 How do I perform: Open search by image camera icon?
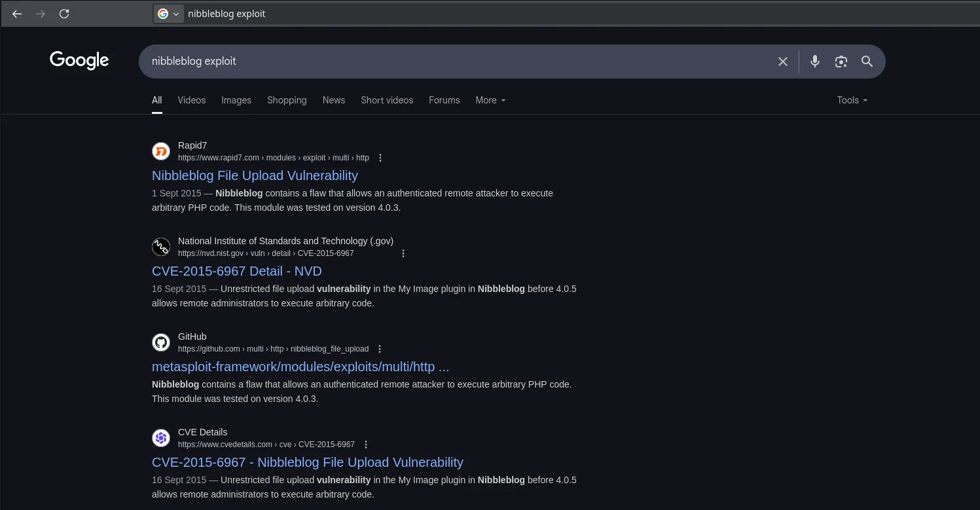pos(841,62)
